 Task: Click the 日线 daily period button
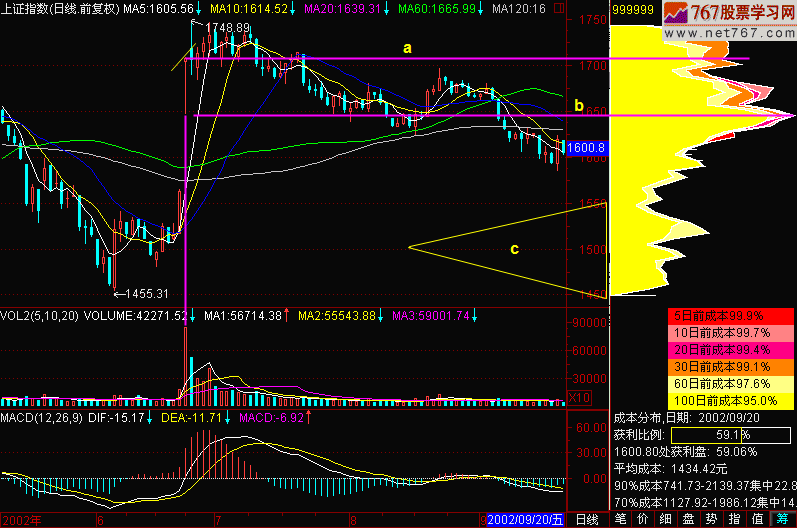pyautogui.click(x=589, y=520)
